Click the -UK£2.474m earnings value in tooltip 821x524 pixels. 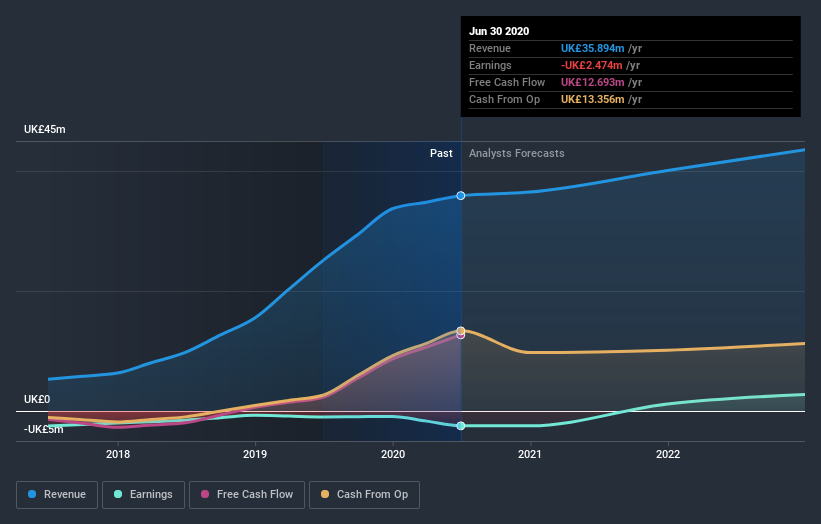point(592,65)
